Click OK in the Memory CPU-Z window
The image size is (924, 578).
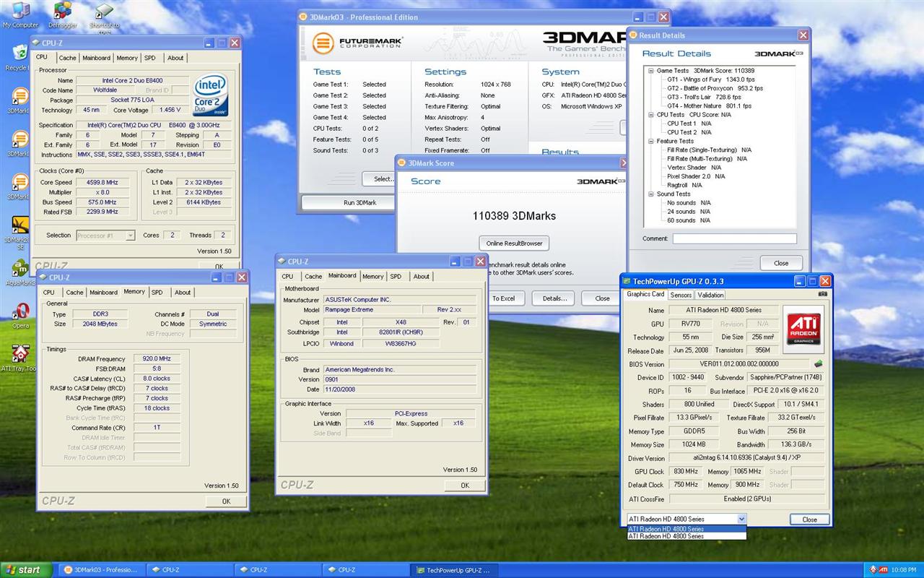226,501
